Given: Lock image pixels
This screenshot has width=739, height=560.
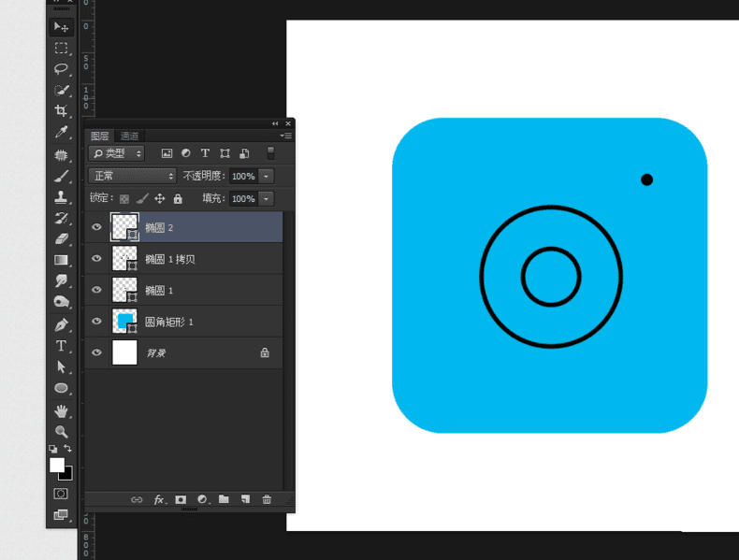Looking at the screenshot, I should 142,199.
